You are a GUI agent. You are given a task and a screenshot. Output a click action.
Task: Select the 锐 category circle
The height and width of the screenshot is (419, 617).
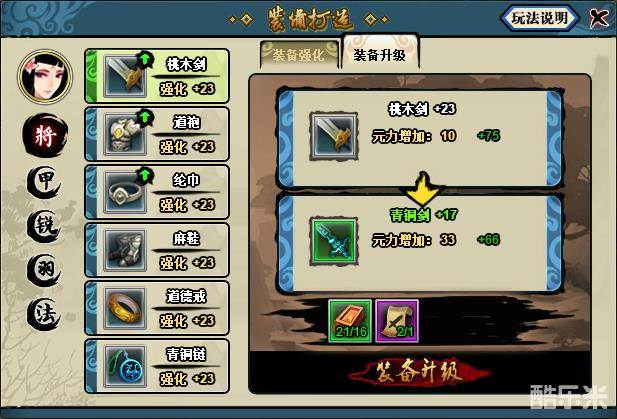(45, 226)
